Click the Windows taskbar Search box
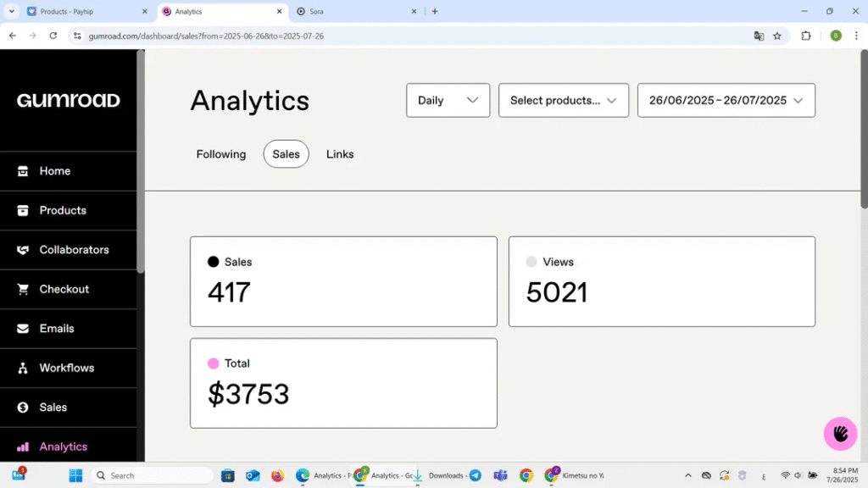The width and height of the screenshot is (868, 488). pos(153,475)
